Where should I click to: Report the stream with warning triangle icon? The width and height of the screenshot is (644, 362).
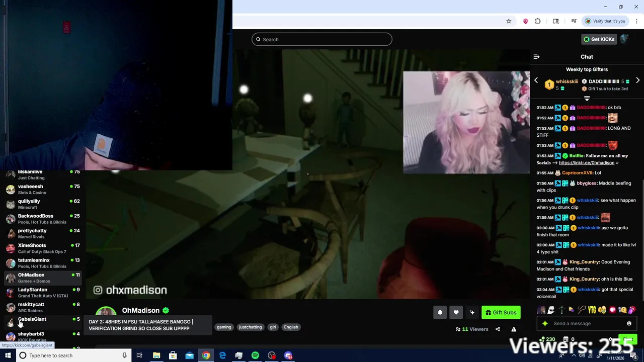[514, 329]
